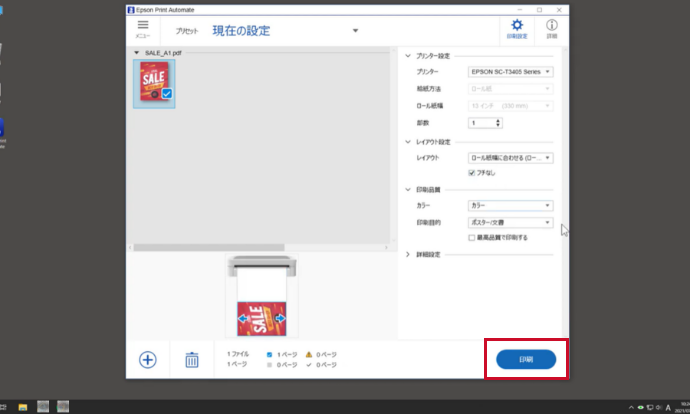Enable 最高品質で印刷する checkbox

tap(472, 238)
